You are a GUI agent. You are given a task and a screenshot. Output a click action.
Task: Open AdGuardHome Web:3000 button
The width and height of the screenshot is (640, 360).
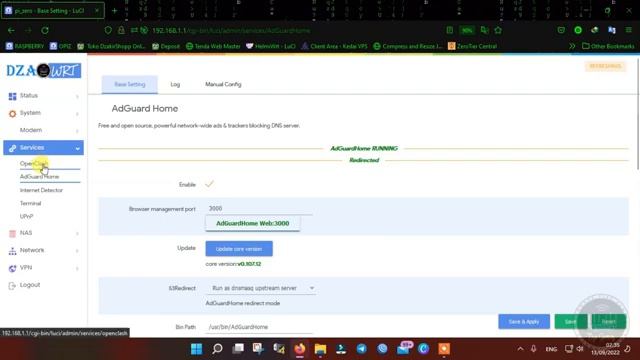click(x=253, y=223)
